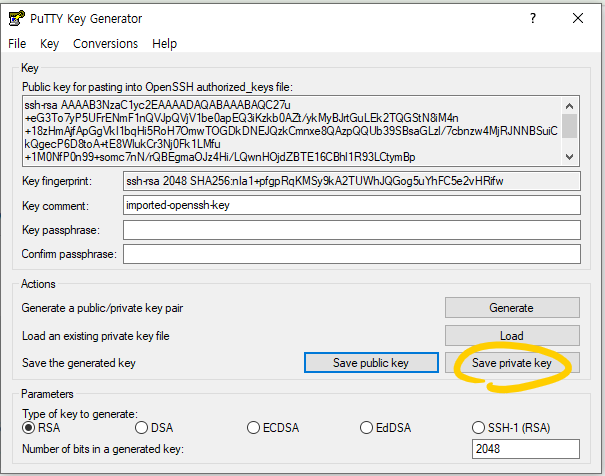Click the 'Key comment:' label
Image resolution: width=605 pixels, height=476 pixels.
point(55,206)
